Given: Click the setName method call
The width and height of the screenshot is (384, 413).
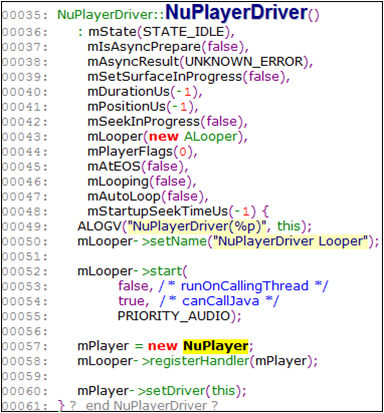Looking at the screenshot, I should [x=178, y=241].
